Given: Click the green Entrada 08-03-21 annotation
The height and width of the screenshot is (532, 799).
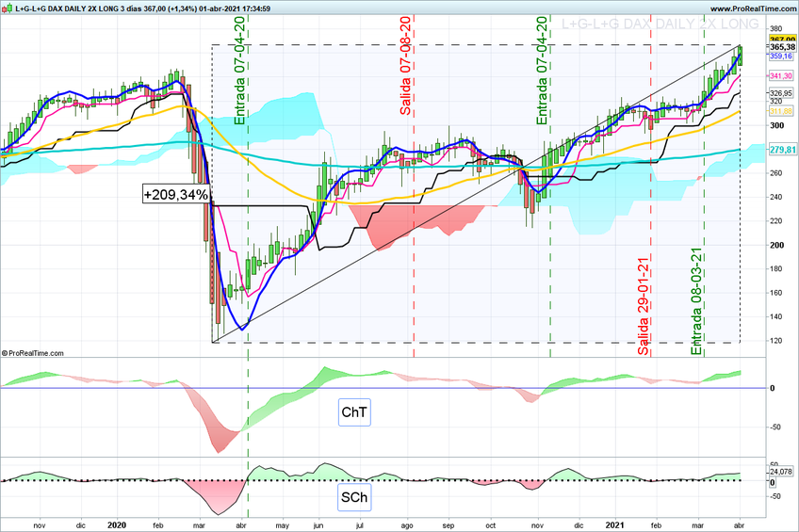Looking at the screenshot, I should pyautogui.click(x=696, y=301).
